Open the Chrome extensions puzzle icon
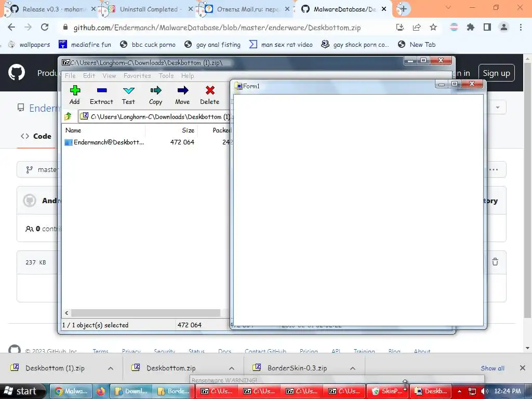Screen dimensions: 532x399 coord(471,28)
